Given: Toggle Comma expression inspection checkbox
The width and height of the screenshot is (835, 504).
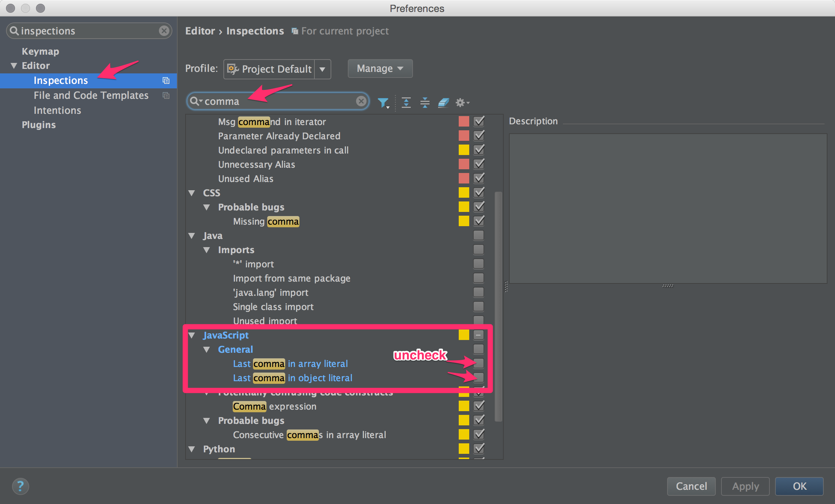Looking at the screenshot, I should coord(479,406).
